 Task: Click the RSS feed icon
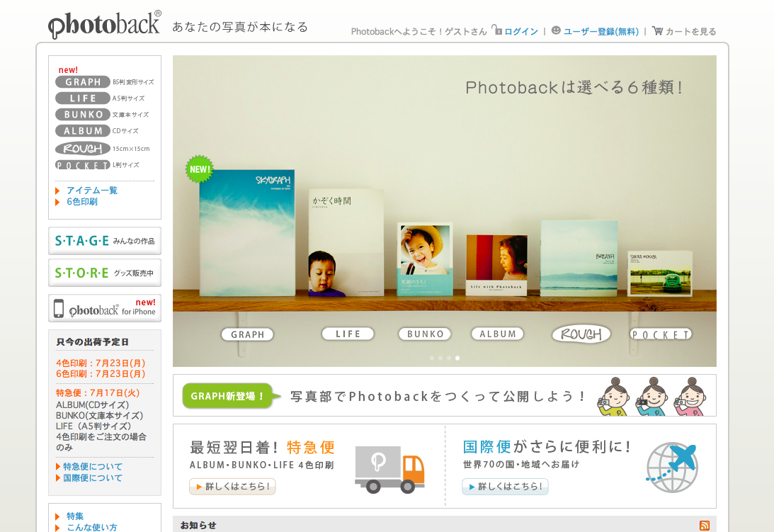(x=704, y=525)
